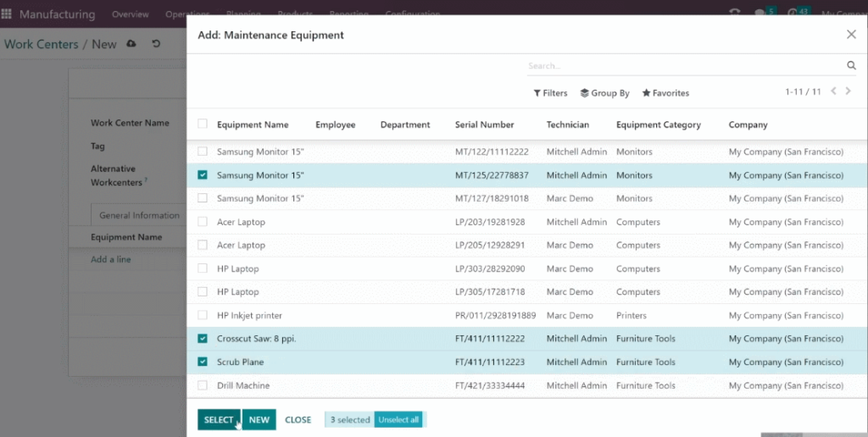Sort by Serial Number column
This screenshot has width=868, height=437.
[x=484, y=124]
